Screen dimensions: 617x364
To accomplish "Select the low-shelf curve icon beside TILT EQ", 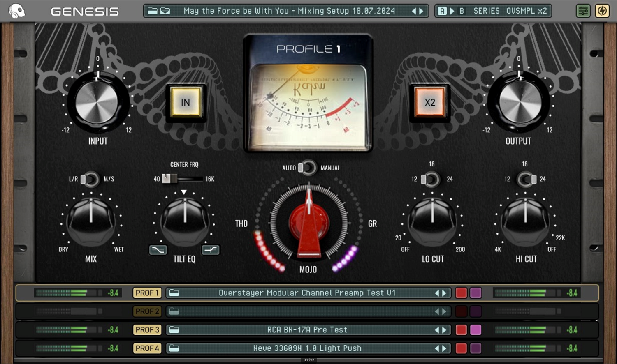I will tap(158, 250).
